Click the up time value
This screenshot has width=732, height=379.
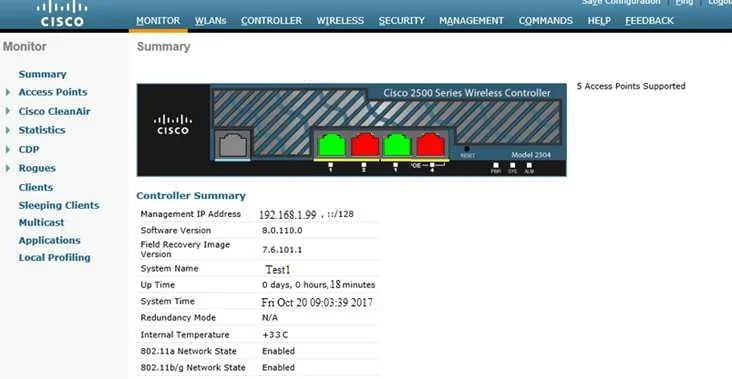(318, 285)
